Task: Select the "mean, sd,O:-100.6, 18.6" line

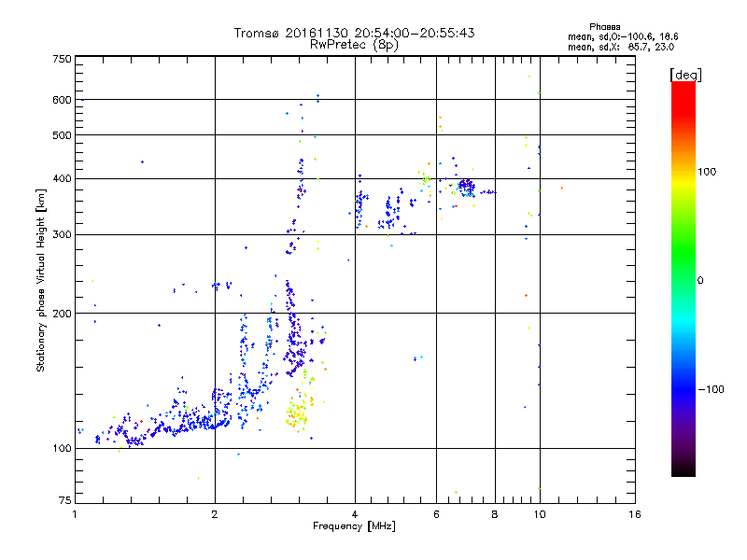Action: pyautogui.click(x=623, y=36)
